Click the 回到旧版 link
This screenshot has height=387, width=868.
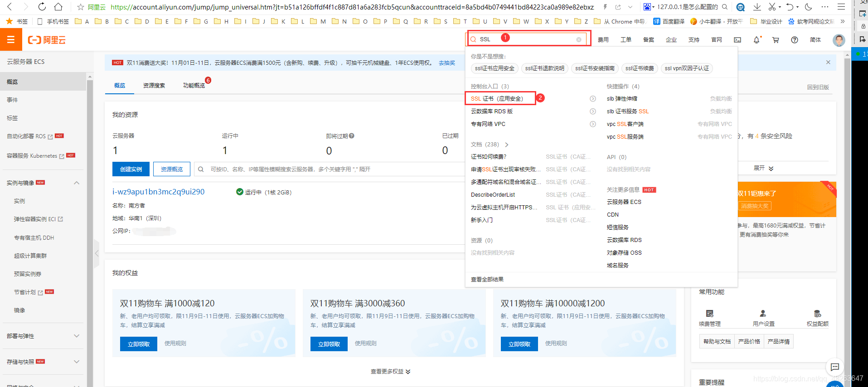pos(818,87)
